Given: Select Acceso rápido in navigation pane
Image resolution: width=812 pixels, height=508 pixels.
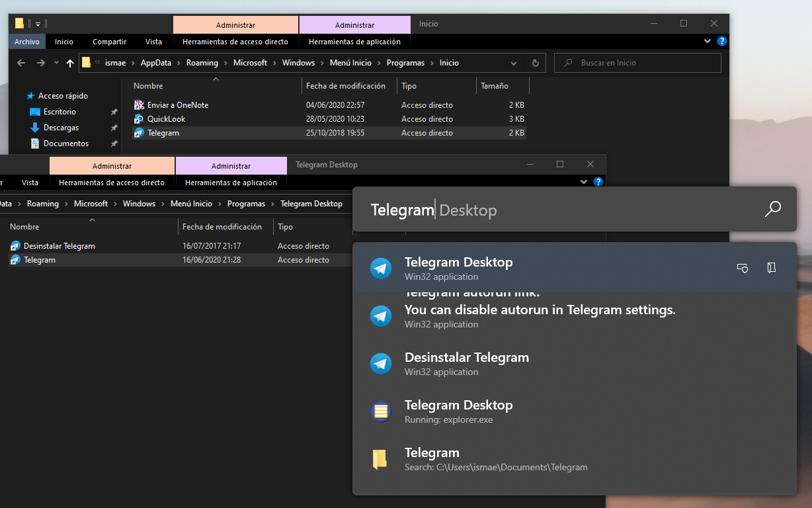Looking at the screenshot, I should (63, 96).
